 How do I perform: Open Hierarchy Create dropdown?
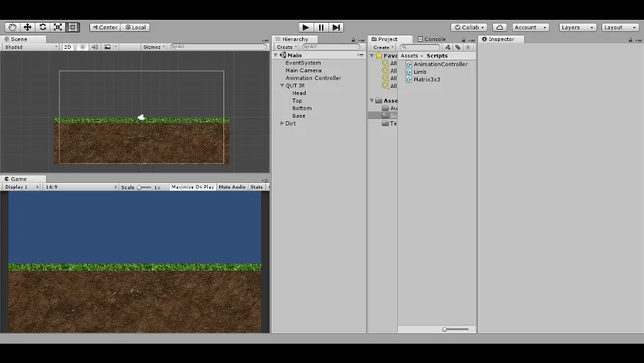(287, 47)
